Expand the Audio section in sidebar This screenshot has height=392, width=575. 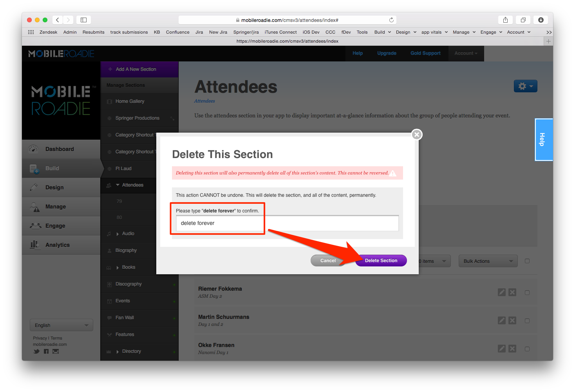click(x=118, y=234)
